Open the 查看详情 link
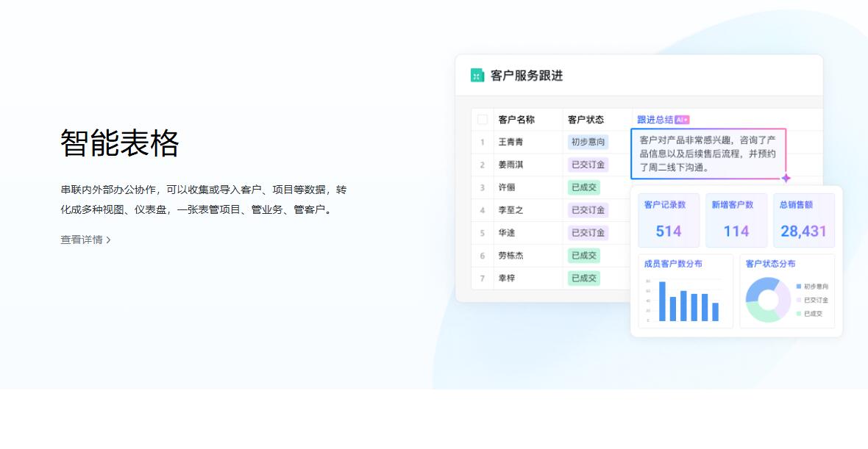The height and width of the screenshot is (449, 868). click(x=82, y=240)
